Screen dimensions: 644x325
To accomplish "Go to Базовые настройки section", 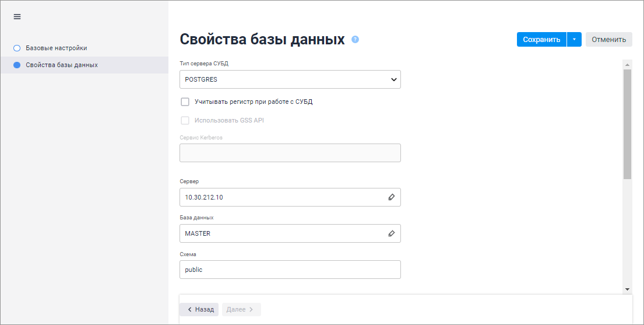I will [x=56, y=48].
